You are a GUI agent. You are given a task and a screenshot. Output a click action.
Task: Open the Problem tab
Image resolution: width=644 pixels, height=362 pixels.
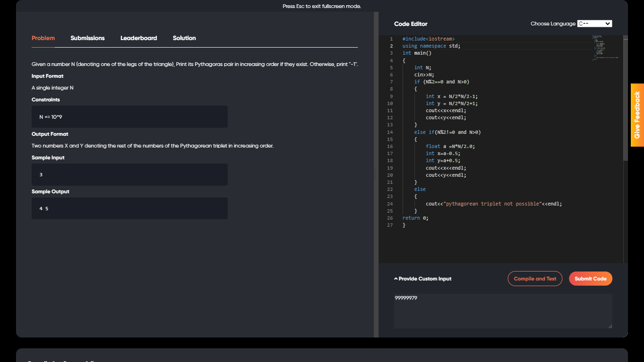pos(43,38)
